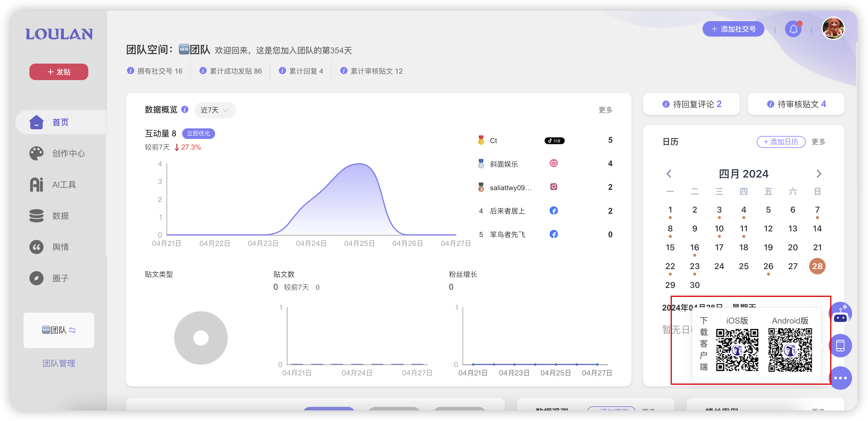Viewport: 868px width, 421px height.
Task: Select April 28 highlighted date
Action: click(x=817, y=266)
